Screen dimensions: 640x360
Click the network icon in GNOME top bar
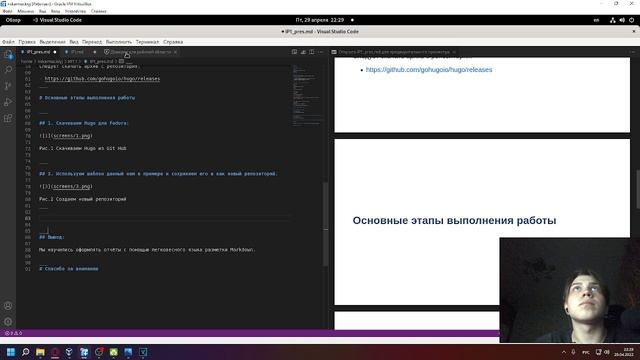click(613, 20)
